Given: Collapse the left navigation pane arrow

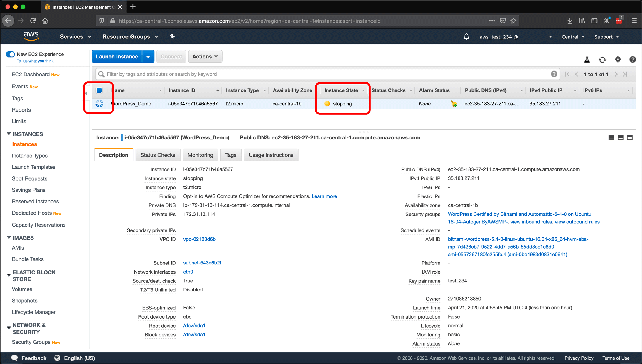Looking at the screenshot, I should tap(86, 93).
